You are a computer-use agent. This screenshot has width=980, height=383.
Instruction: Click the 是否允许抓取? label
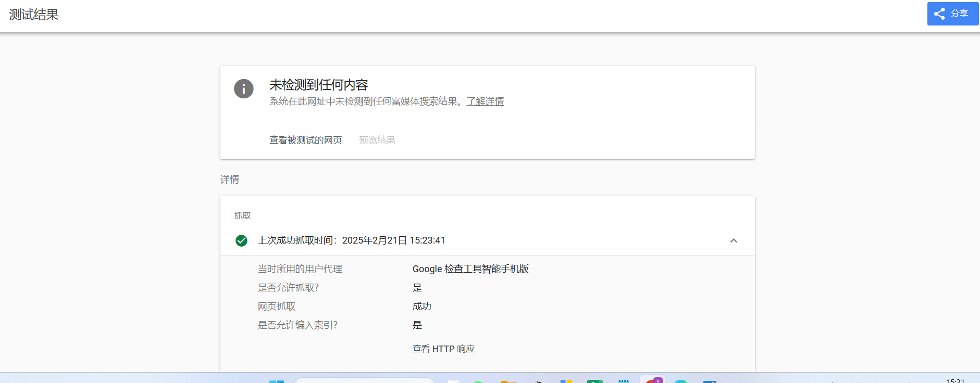[288, 288]
